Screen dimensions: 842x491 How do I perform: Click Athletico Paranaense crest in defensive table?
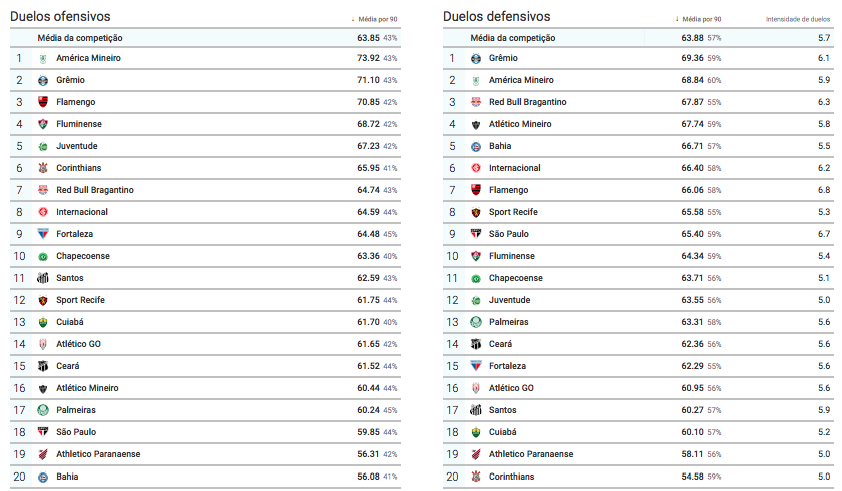pos(476,454)
